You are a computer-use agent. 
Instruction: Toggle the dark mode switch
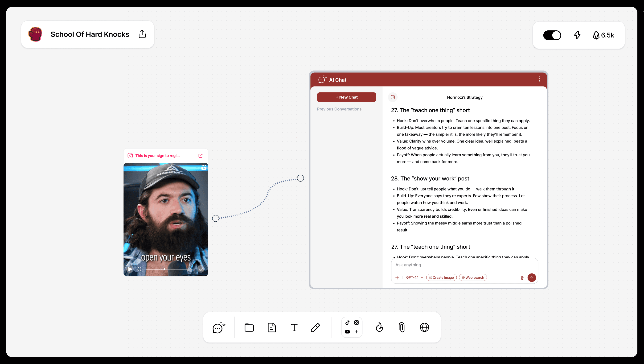(552, 35)
